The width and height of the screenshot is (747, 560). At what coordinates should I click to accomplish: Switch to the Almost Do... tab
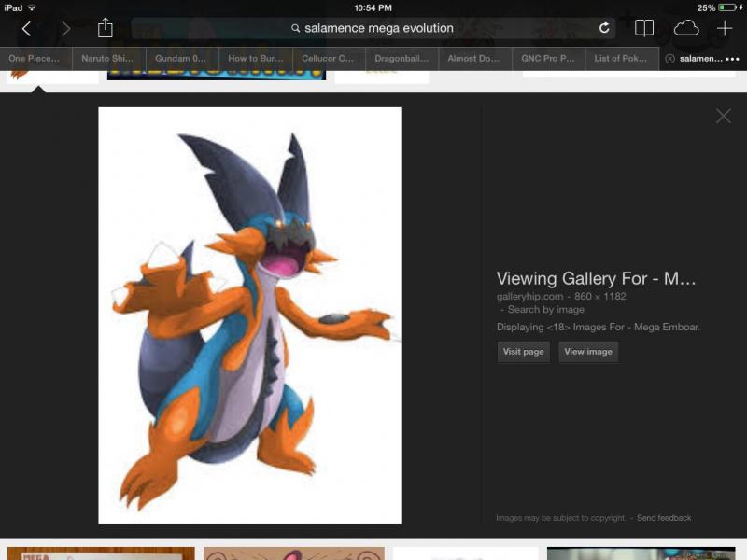point(475,59)
